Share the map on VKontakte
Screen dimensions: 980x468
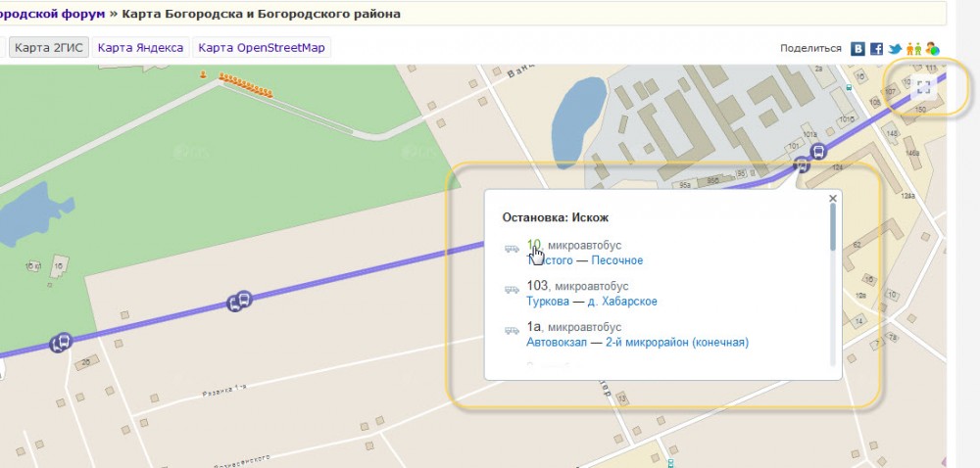click(857, 48)
